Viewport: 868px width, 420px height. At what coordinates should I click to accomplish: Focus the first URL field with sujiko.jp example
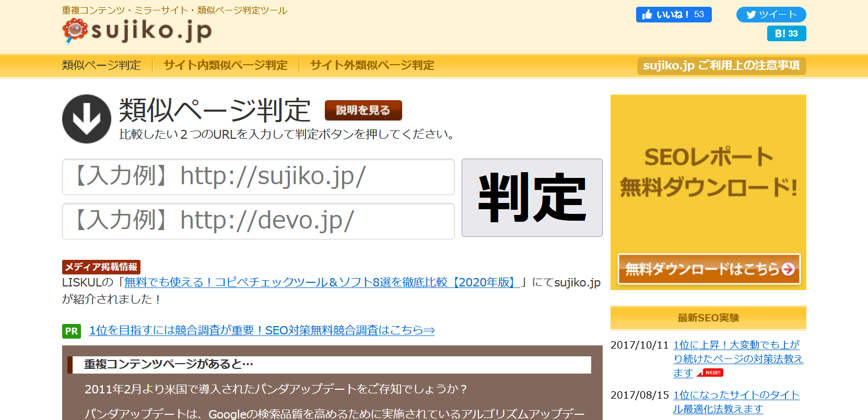click(259, 177)
